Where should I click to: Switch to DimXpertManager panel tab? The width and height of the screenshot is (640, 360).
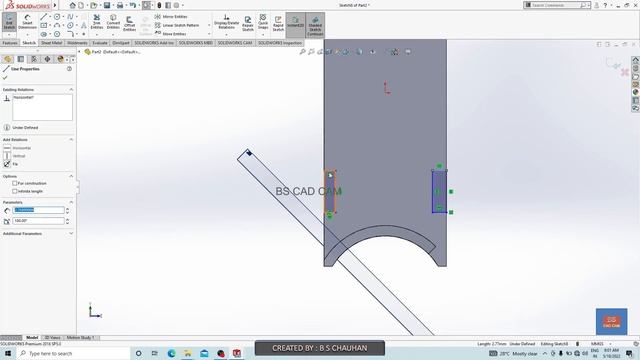point(47,59)
